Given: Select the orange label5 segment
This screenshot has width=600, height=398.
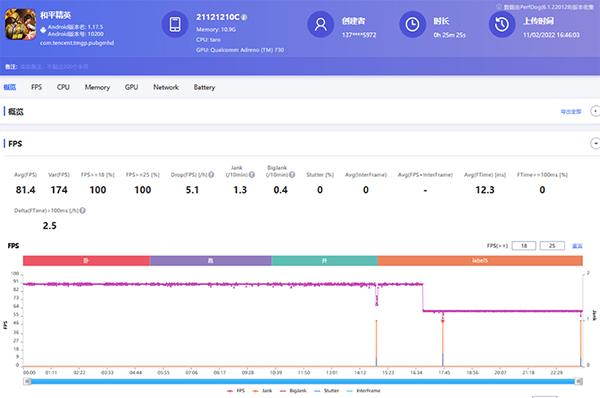Looking at the screenshot, I should click(x=480, y=261).
